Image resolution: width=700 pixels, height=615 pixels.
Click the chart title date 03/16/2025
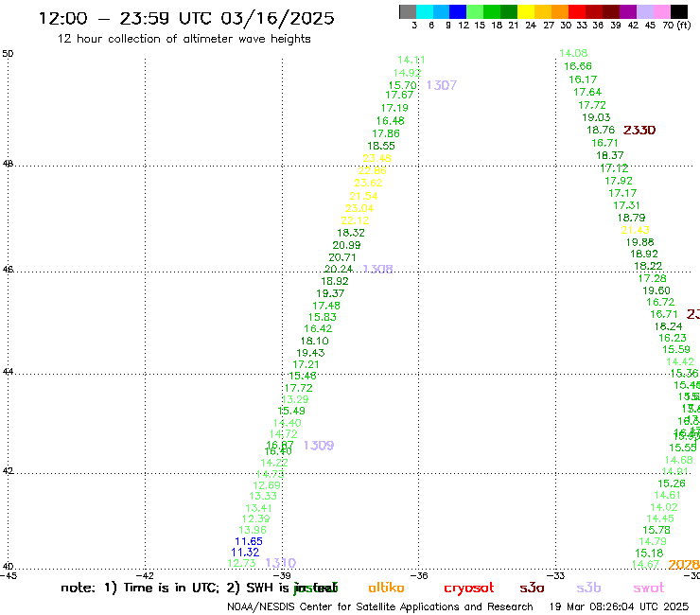coord(278,18)
